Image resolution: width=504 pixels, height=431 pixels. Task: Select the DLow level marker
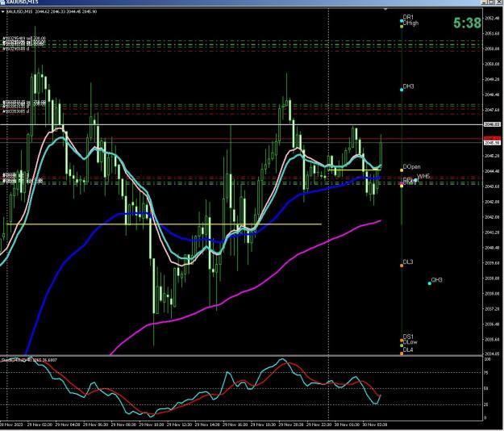402,345
